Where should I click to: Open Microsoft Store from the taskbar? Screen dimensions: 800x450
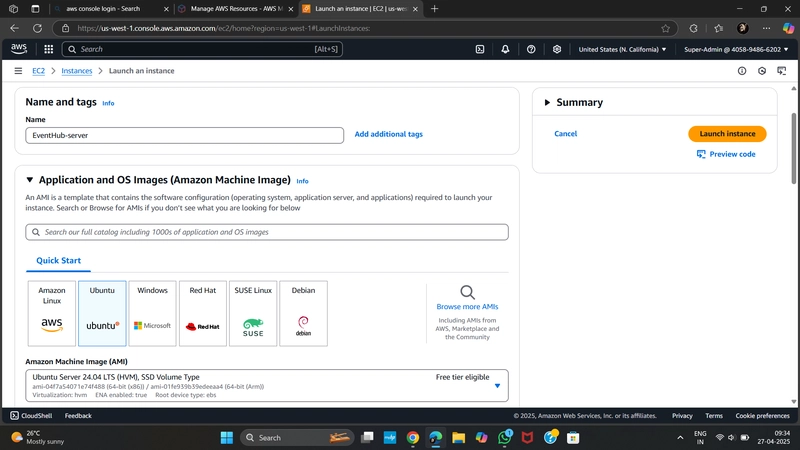[573, 437]
